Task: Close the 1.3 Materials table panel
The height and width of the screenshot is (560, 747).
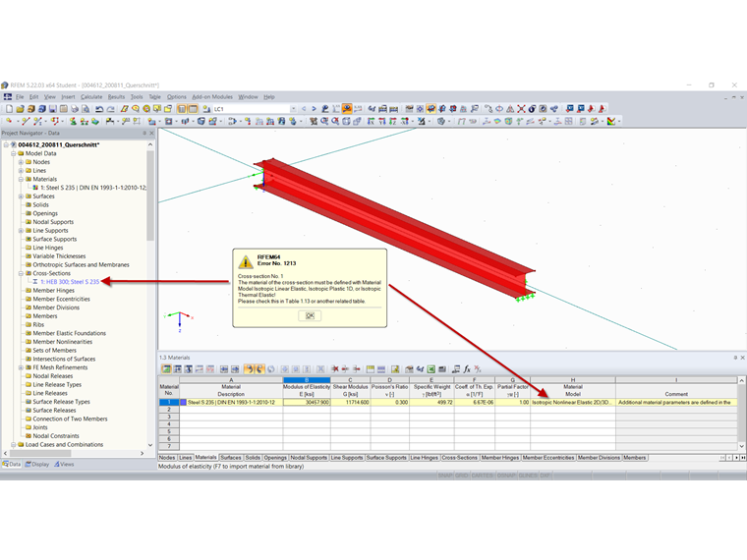Action: [x=742, y=358]
